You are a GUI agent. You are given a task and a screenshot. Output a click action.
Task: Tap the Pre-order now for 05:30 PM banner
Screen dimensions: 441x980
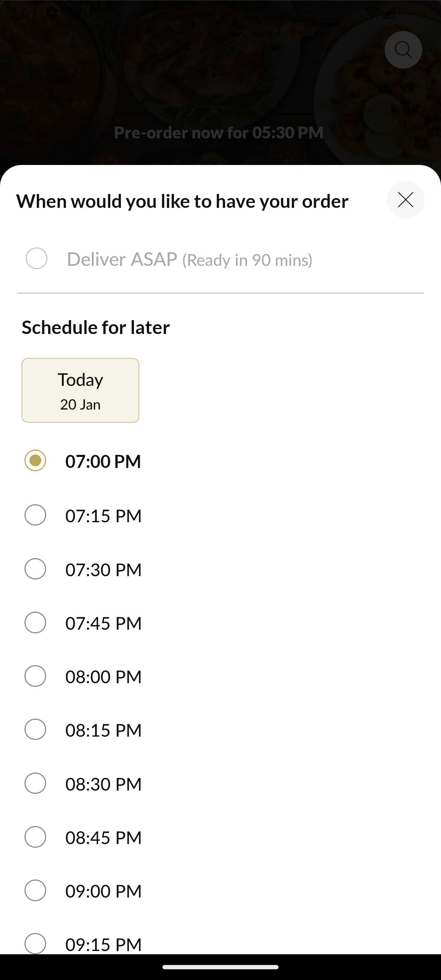tap(219, 133)
